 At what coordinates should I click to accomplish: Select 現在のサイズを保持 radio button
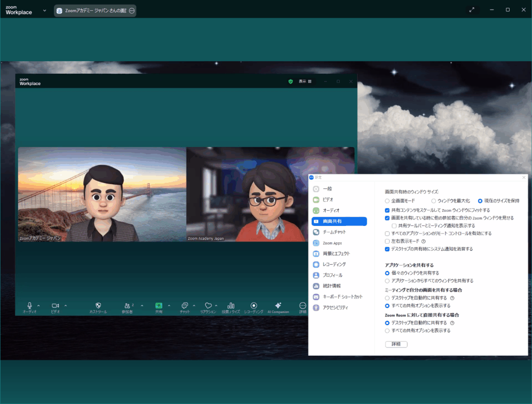coord(480,201)
